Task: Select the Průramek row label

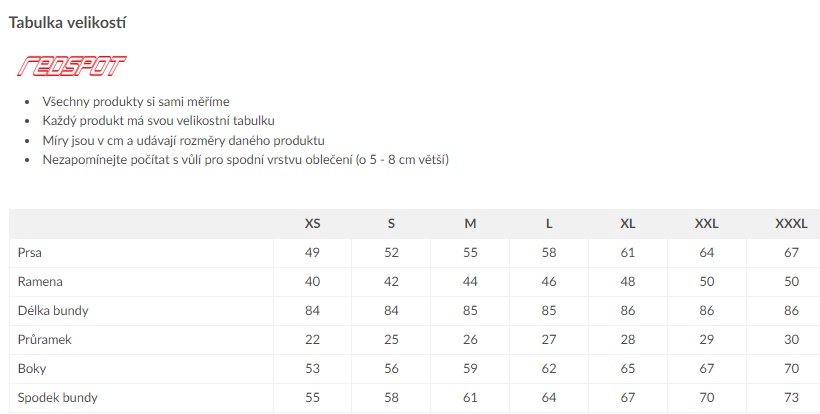Action: tap(44, 340)
